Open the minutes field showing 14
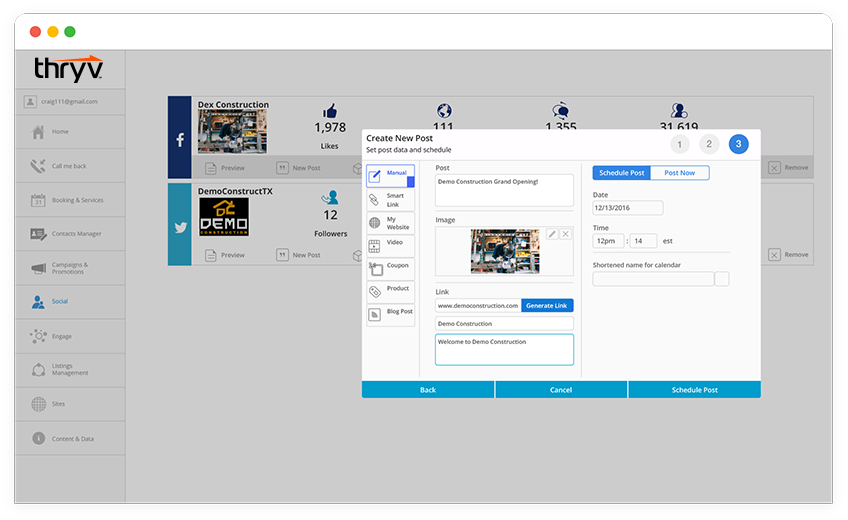848x520 pixels. [x=644, y=241]
